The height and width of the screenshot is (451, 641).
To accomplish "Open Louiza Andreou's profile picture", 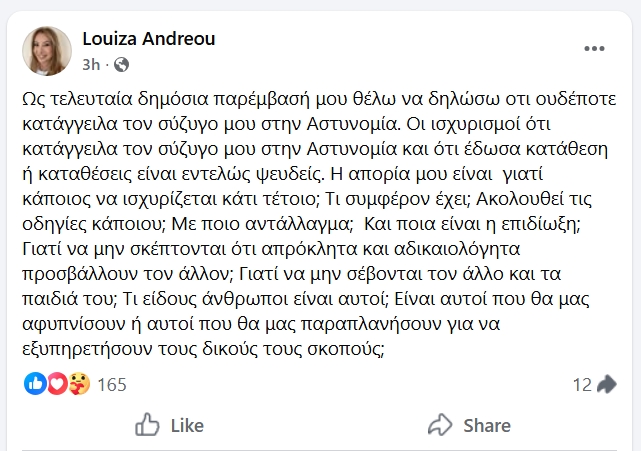I will click(47, 51).
